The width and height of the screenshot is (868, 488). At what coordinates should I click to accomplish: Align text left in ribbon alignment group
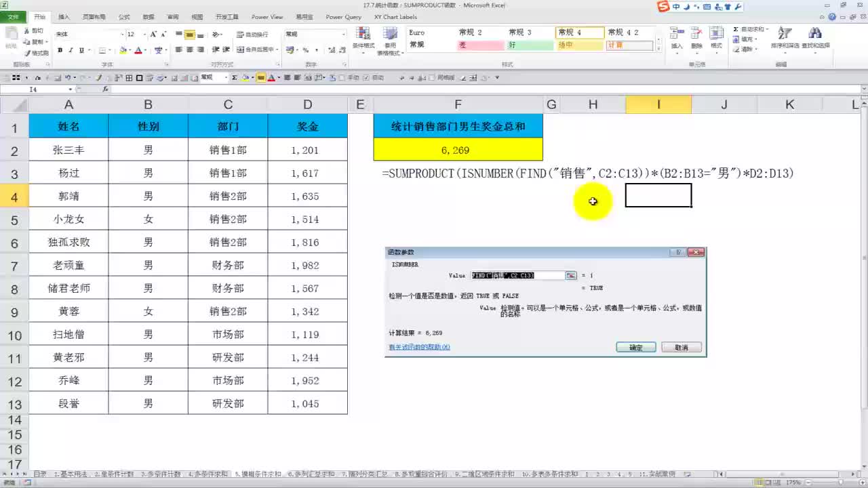coord(179,50)
